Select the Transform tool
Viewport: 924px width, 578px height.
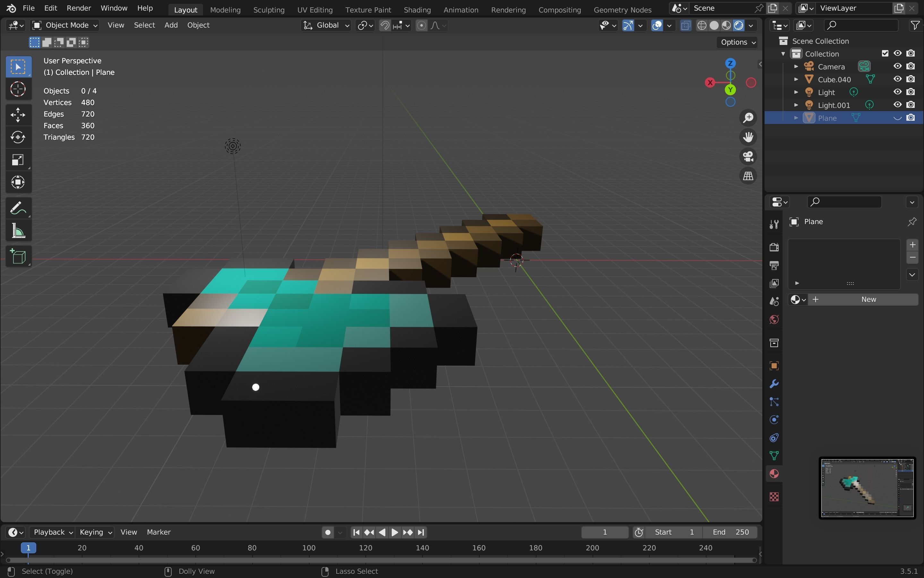tap(18, 182)
